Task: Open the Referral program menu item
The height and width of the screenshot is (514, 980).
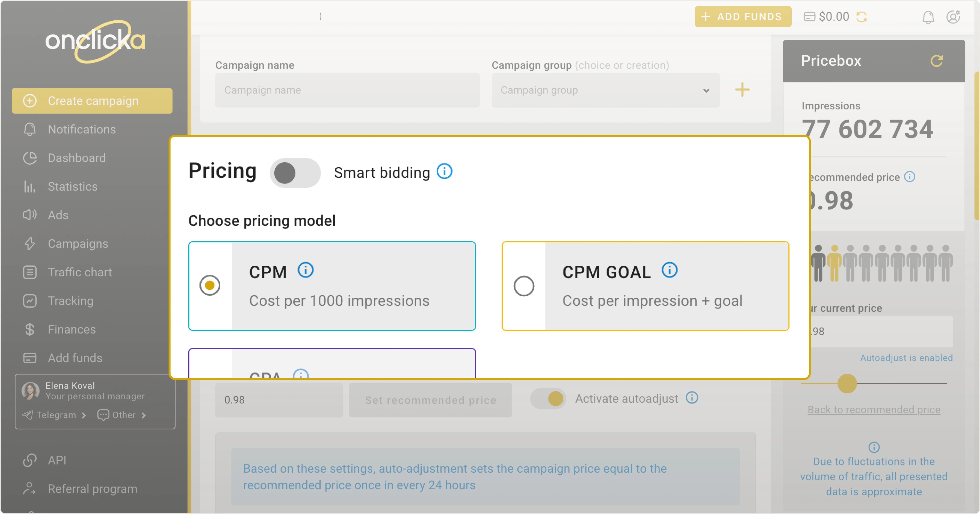Action: point(92,489)
